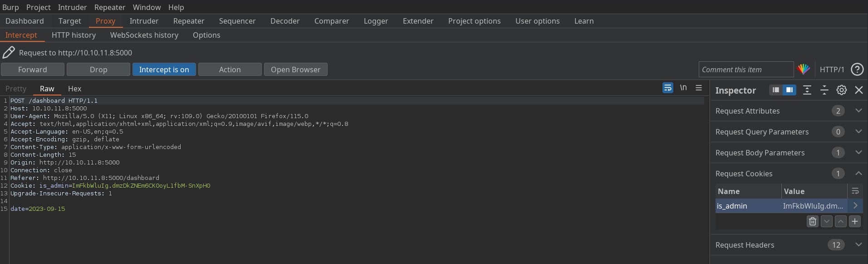This screenshot has width=868, height=264.
Task: Move cookie down with arrow icon
Action: 827,221
